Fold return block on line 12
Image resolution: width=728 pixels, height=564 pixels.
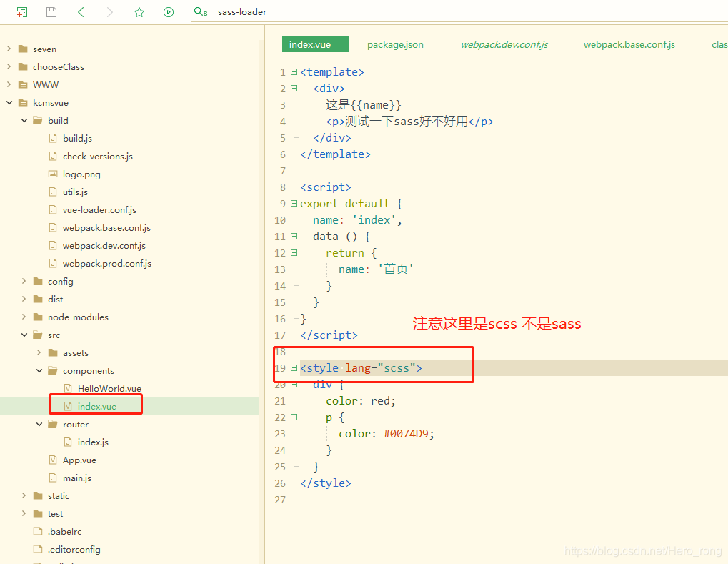294,253
